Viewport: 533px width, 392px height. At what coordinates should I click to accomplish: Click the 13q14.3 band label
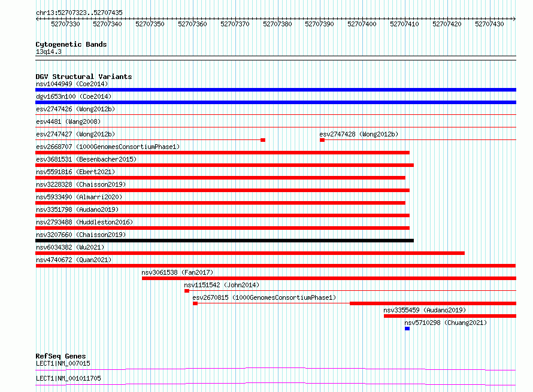click(x=49, y=51)
